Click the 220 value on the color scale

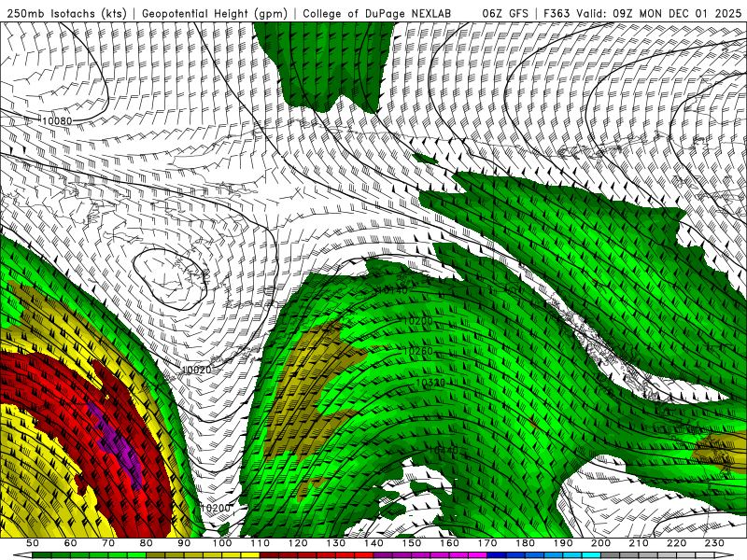point(676,543)
